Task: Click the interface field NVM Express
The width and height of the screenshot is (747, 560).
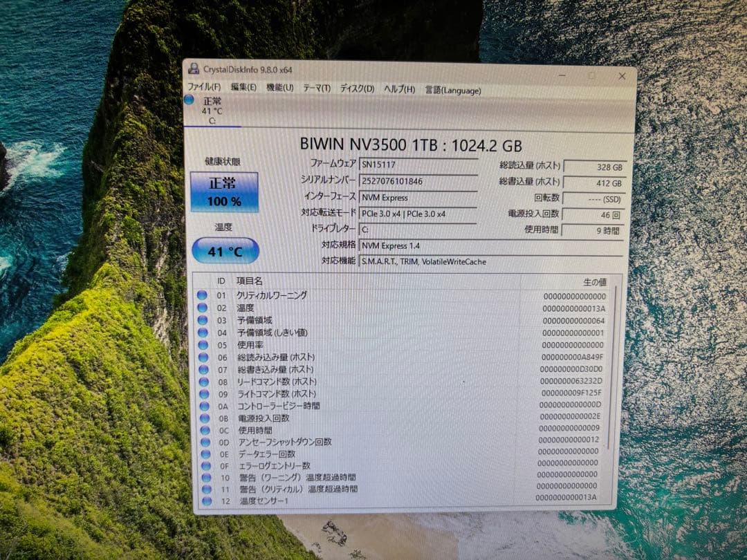Action: click(418, 198)
